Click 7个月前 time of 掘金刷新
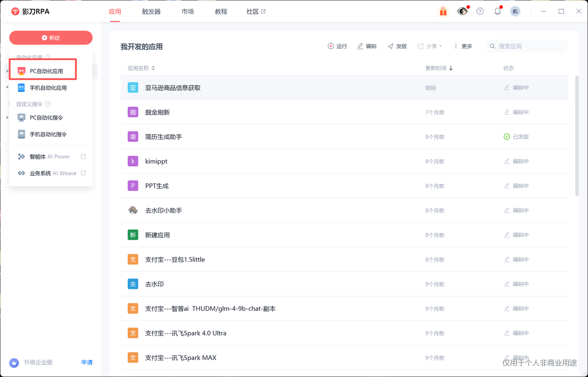588x377 pixels. click(435, 112)
